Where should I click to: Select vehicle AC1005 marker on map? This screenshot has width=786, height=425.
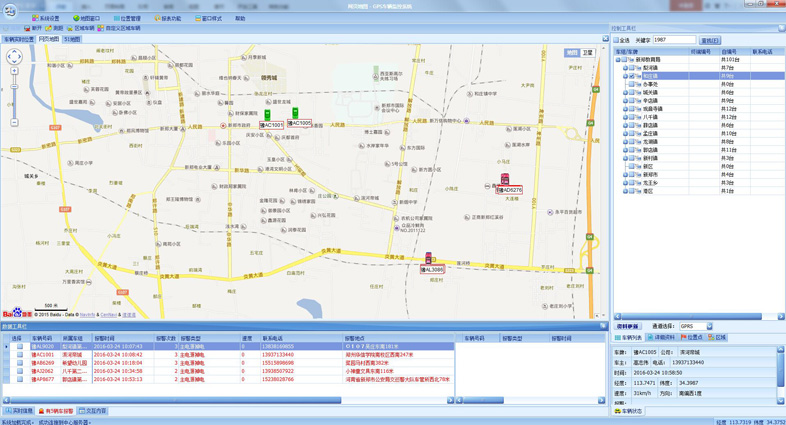[295, 114]
